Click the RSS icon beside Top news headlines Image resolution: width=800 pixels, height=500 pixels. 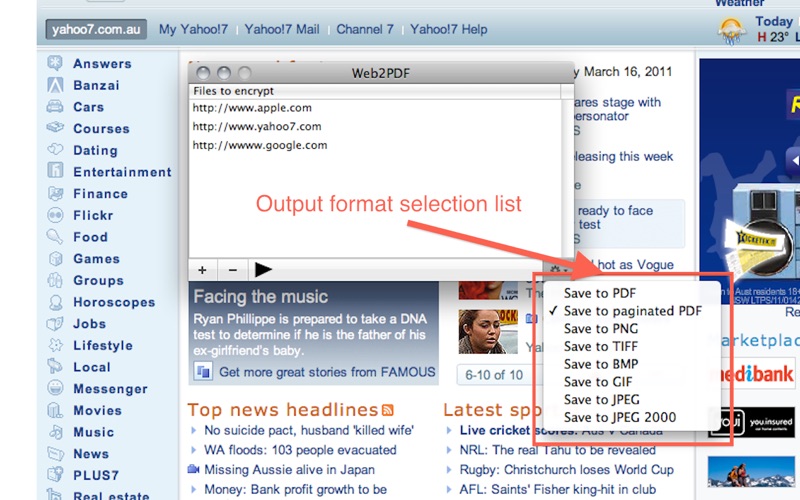pyautogui.click(x=388, y=410)
